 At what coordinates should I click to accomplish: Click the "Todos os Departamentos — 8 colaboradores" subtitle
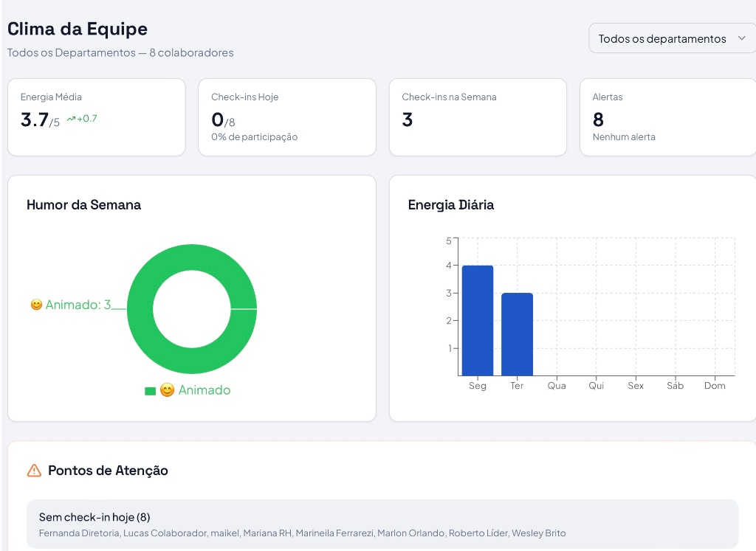pos(120,52)
